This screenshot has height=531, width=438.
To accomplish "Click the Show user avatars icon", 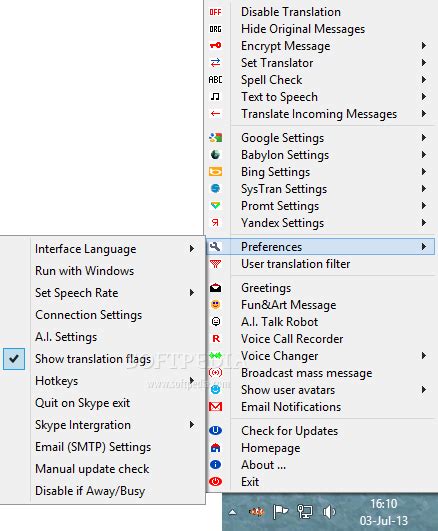I will tap(215, 389).
